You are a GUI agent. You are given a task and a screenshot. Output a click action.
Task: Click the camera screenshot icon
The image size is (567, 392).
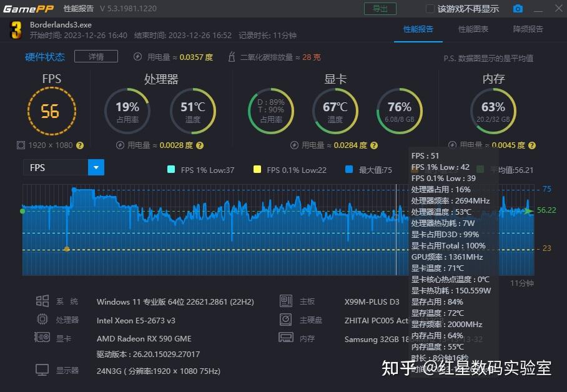518,9
